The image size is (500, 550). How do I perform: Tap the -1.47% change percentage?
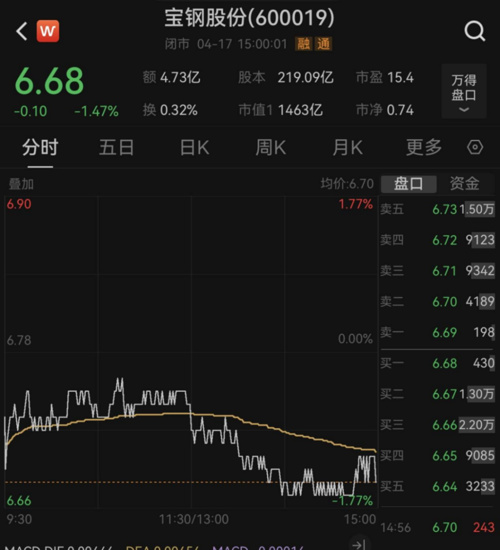pyautogui.click(x=96, y=112)
